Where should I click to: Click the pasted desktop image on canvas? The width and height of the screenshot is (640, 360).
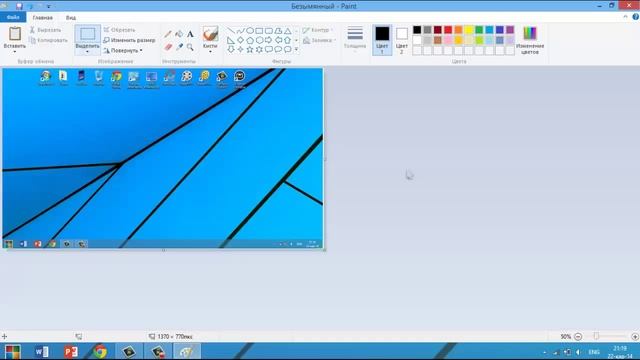[x=162, y=158]
